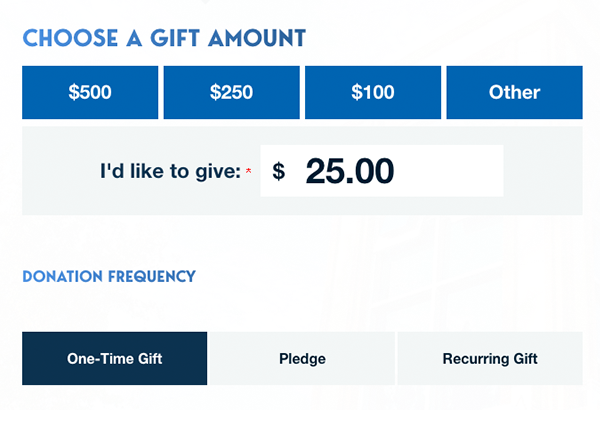
Task: Select the One-Time Gift frequency
Action: 115,358
